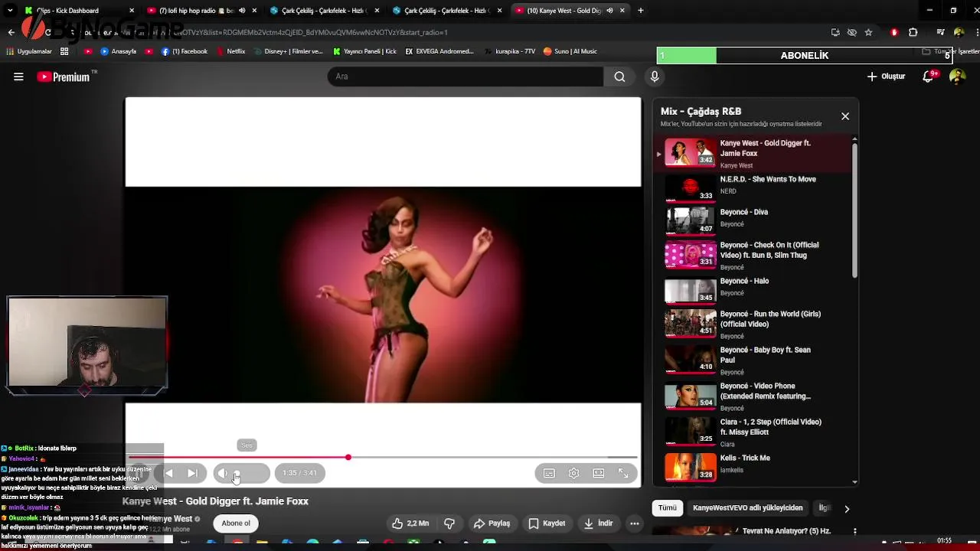This screenshot has width=980, height=551.
Task: Subscribe using the Abone ol button
Action: coord(236,523)
